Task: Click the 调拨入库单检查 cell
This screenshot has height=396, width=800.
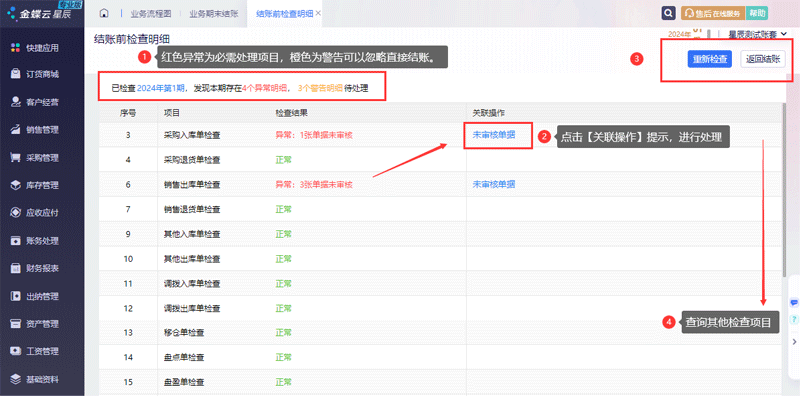Action: 192,283
